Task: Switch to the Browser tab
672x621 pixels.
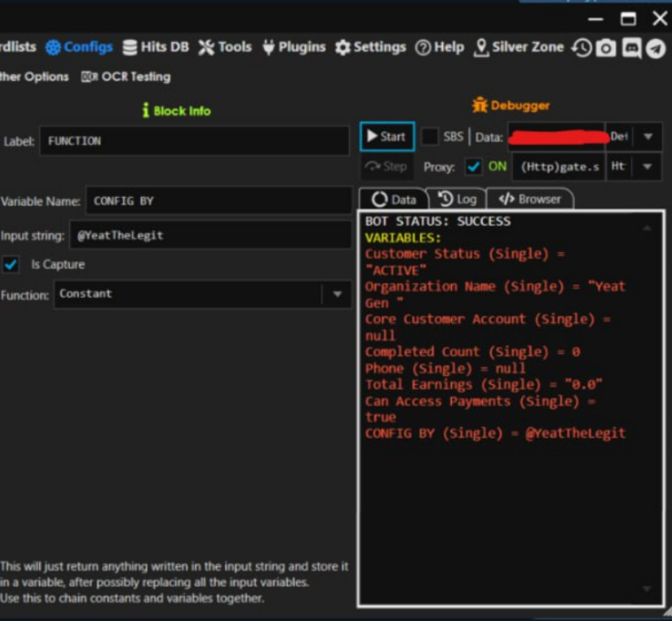Action: [530, 200]
